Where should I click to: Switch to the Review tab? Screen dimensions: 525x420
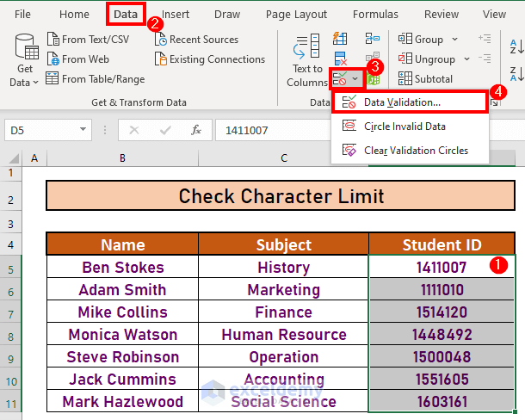(x=442, y=14)
